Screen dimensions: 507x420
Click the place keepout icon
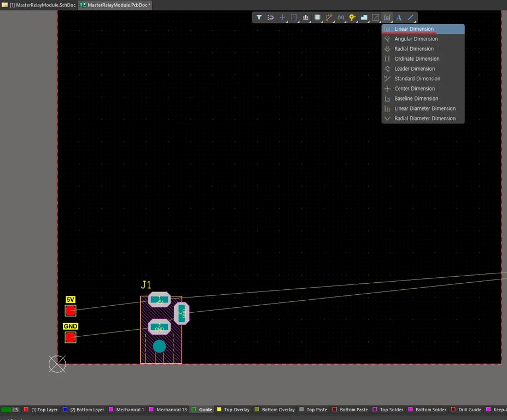pos(376,17)
